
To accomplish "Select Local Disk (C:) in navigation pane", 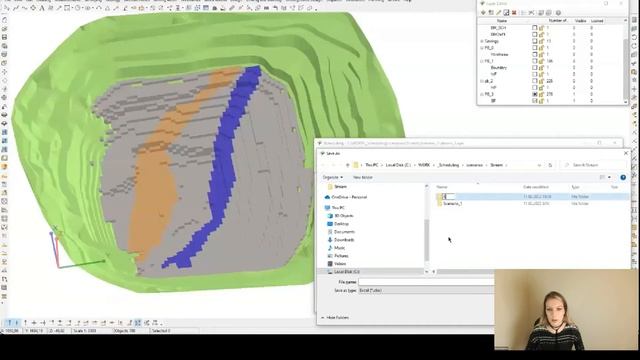I will pyautogui.click(x=343, y=272).
